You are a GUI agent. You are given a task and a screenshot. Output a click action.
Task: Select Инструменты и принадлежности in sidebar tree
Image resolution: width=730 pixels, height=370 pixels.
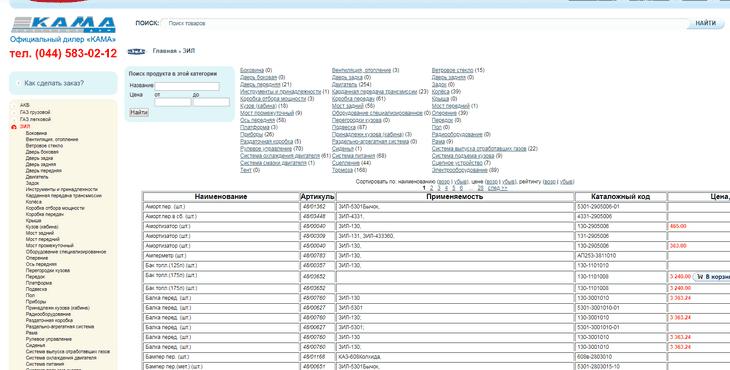coord(62,189)
